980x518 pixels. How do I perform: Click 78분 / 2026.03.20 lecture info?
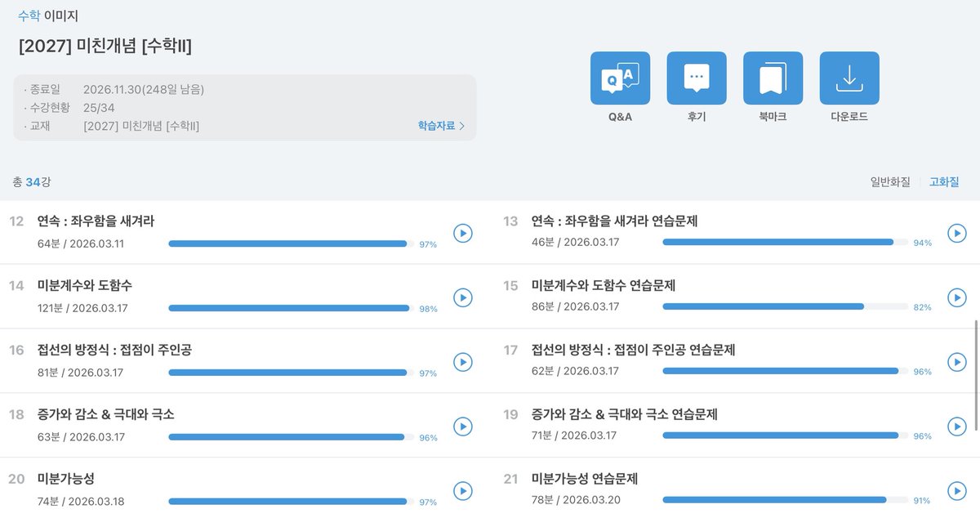coord(576,499)
